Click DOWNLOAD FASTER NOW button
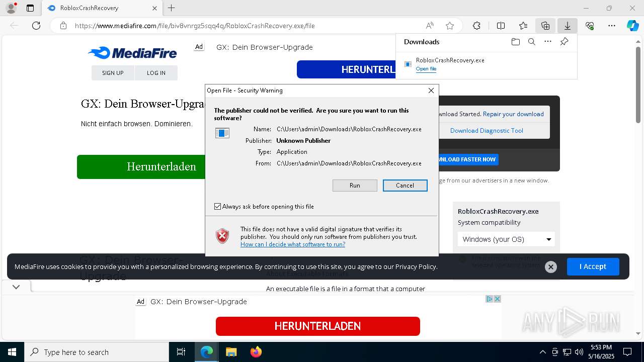 (x=468, y=159)
